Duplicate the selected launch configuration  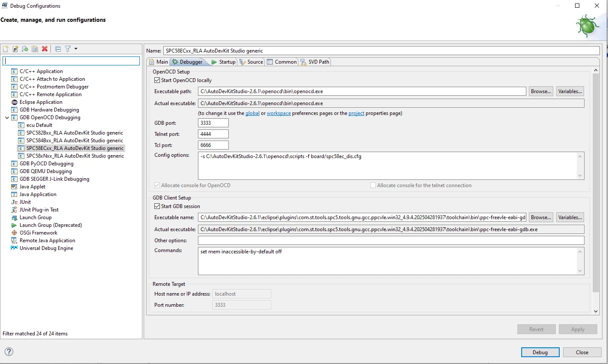coord(35,49)
